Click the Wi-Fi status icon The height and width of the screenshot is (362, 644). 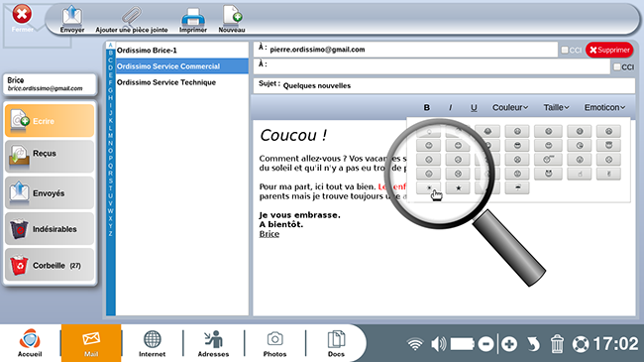point(415,344)
